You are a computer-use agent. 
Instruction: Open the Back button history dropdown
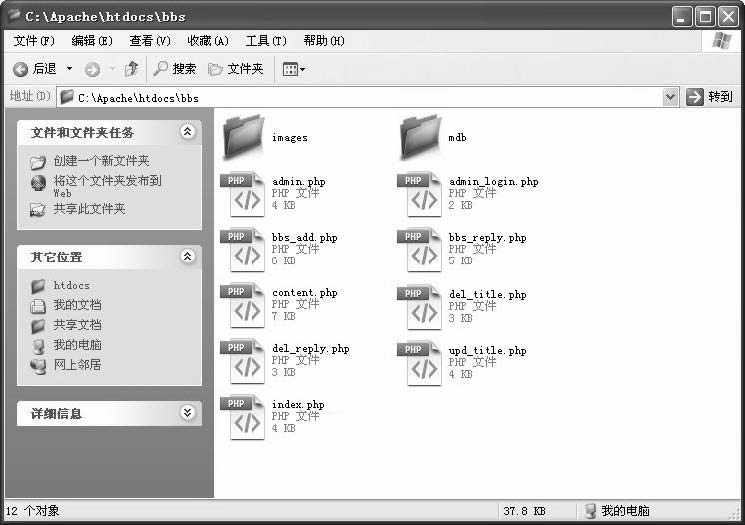click(69, 69)
